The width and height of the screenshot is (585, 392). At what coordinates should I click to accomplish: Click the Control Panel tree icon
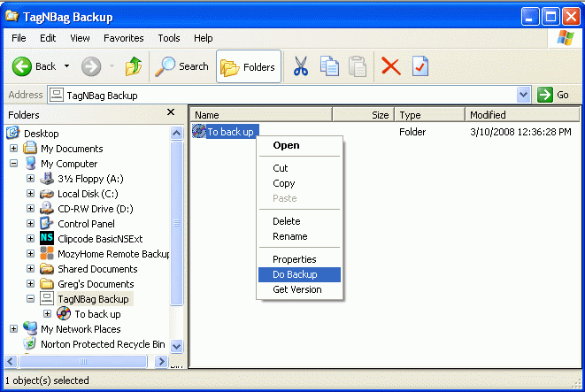click(47, 223)
